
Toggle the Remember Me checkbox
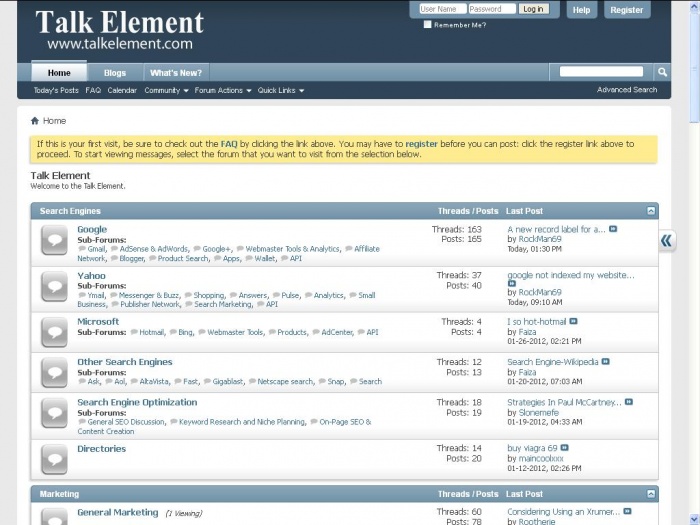[x=428, y=25]
